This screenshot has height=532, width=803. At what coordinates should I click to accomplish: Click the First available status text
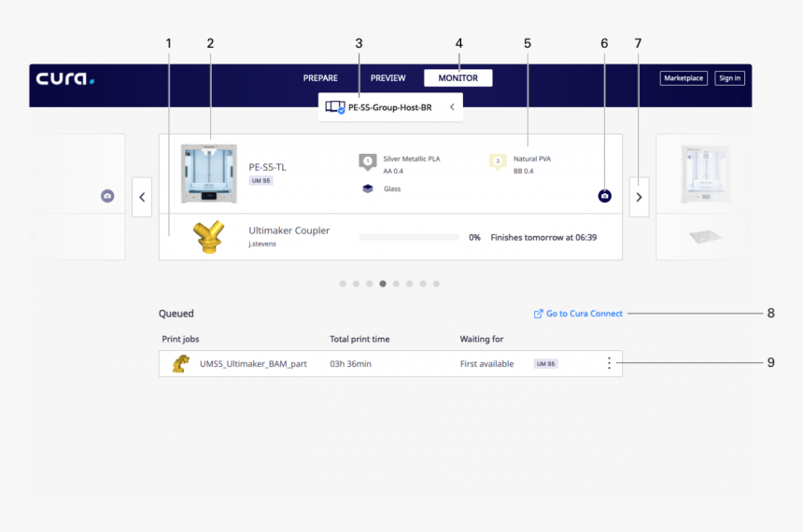pos(486,364)
